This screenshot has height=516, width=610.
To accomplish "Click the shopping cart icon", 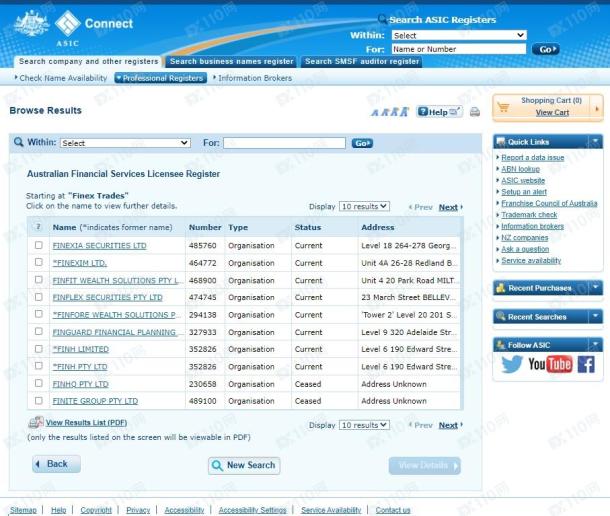I will (503, 107).
